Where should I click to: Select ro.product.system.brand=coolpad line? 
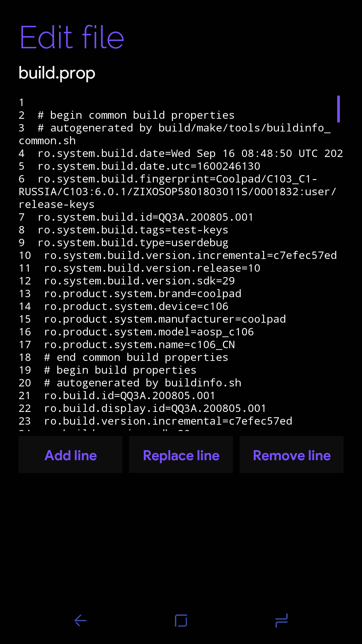click(142, 294)
